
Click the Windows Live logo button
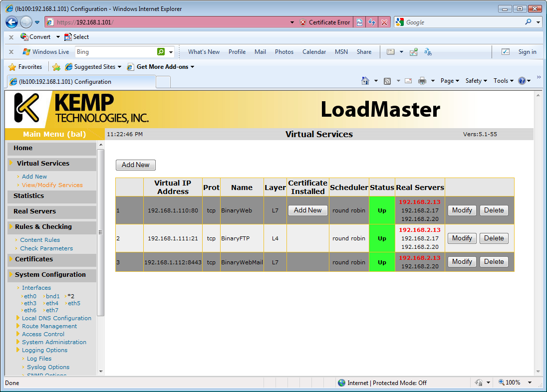pos(46,51)
